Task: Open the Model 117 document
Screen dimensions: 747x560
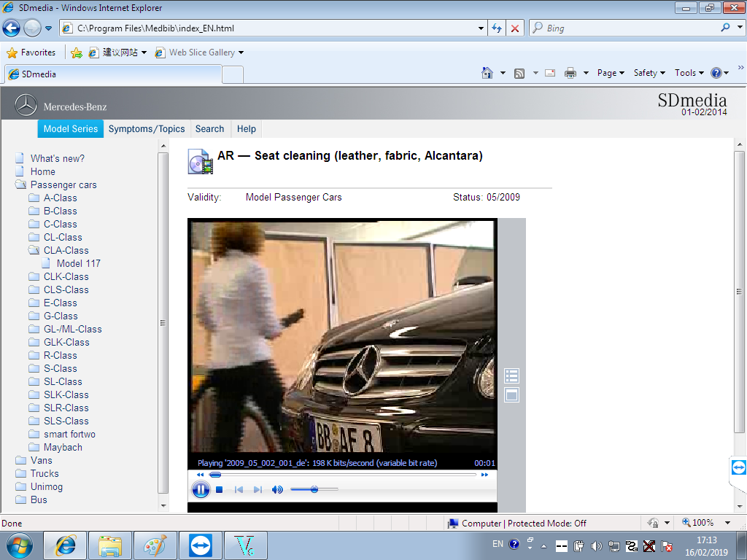Action: 78,263
